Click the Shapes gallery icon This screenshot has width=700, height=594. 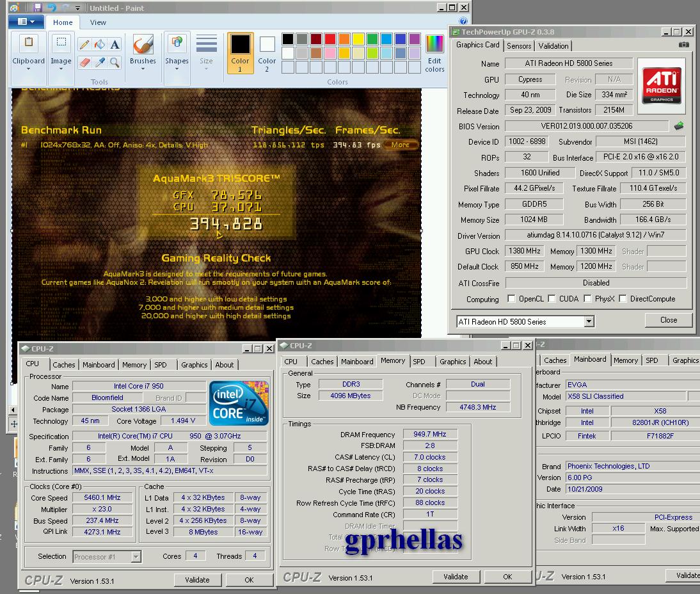(177, 42)
